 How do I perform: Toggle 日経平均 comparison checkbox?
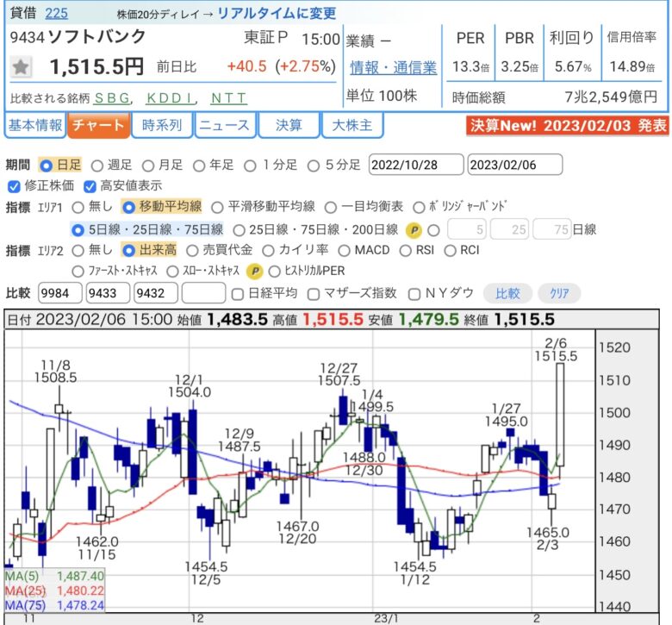(x=238, y=294)
